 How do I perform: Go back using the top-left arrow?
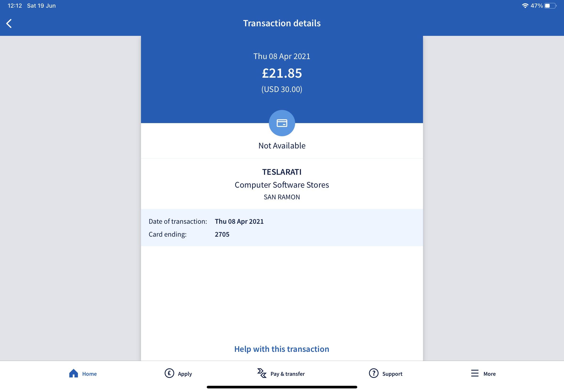(x=9, y=24)
